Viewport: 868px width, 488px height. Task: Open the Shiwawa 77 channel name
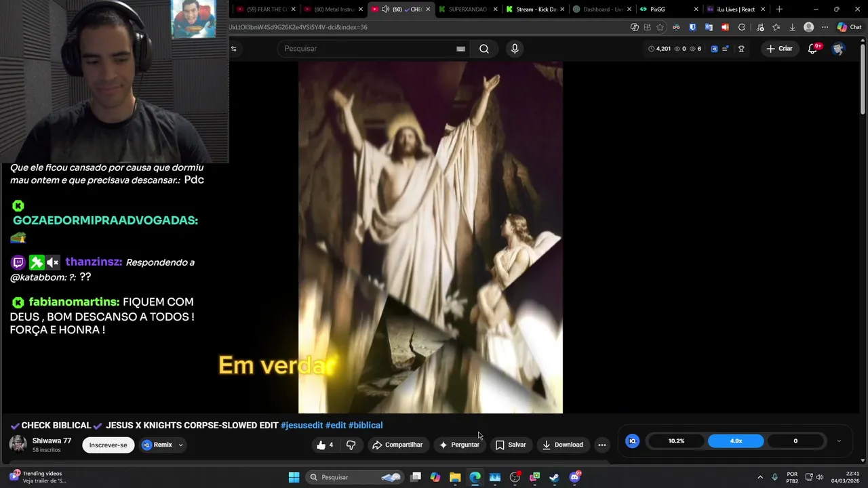52,441
